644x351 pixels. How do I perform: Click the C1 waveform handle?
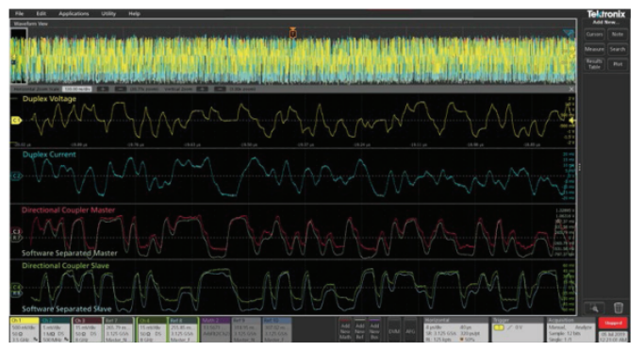16,121
